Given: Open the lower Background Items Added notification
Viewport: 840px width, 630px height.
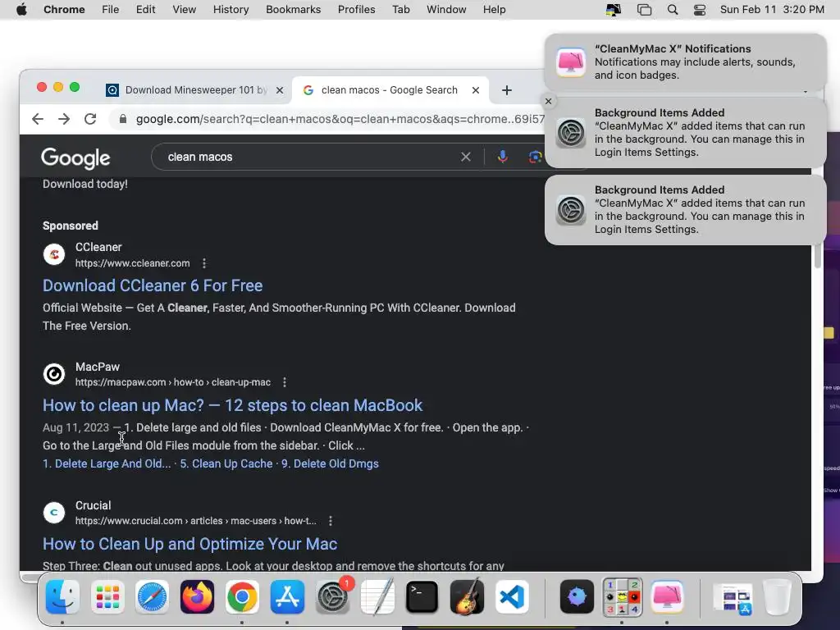Looking at the screenshot, I should [x=685, y=210].
